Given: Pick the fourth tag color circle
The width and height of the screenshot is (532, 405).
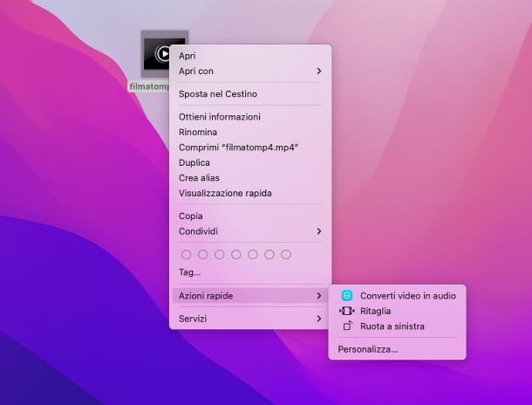Looking at the screenshot, I should [235, 254].
